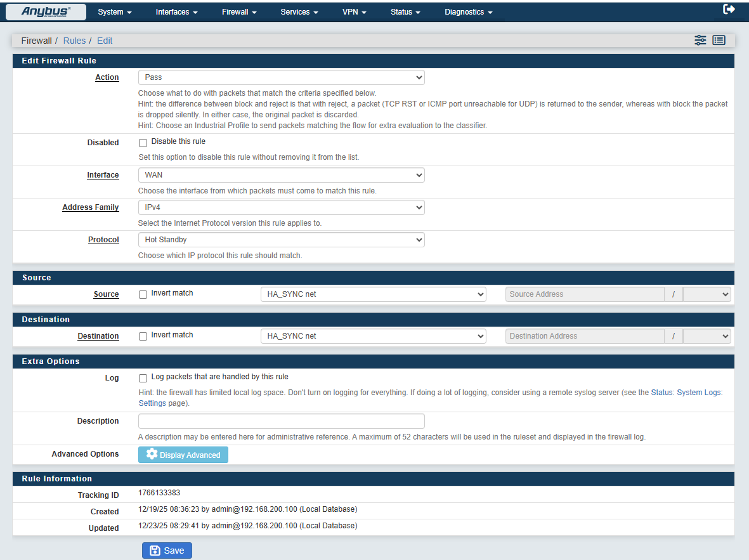Click the Save button
This screenshot has height=560, width=749.
[167, 550]
